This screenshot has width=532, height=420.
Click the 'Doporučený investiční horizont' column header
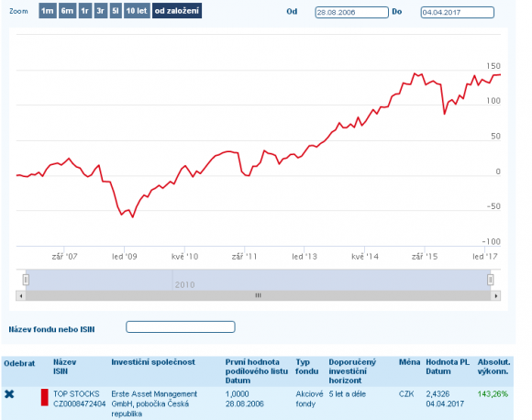pos(352,371)
